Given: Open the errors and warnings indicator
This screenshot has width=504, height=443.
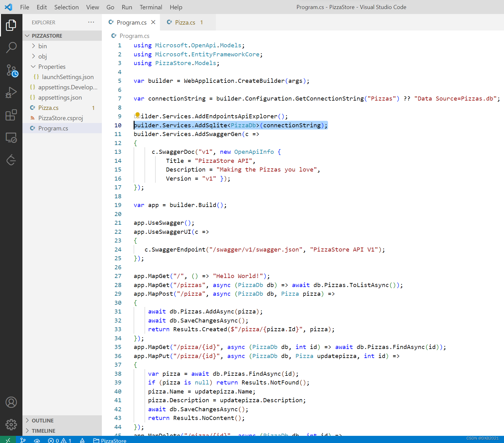Looking at the screenshot, I should click(60, 440).
